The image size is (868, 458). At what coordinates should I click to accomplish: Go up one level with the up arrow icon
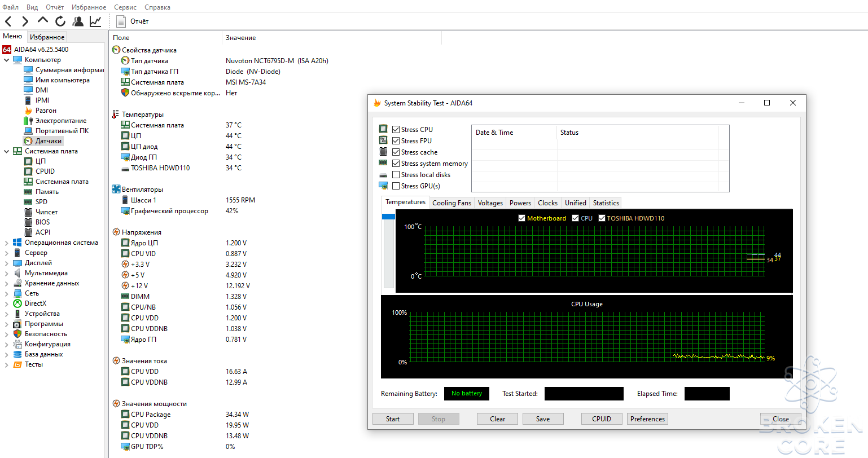click(x=43, y=21)
